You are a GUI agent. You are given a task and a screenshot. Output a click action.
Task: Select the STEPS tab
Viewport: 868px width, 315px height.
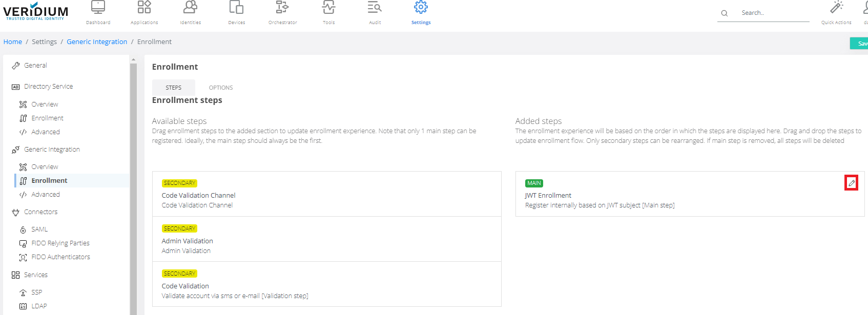click(x=173, y=88)
